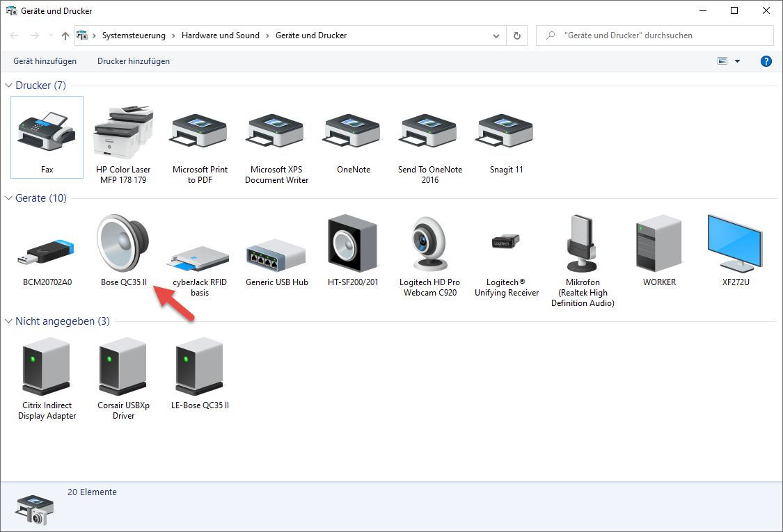The image size is (783, 532).
Task: Select the HT-SF200/201 speaker device
Action: pos(353,243)
